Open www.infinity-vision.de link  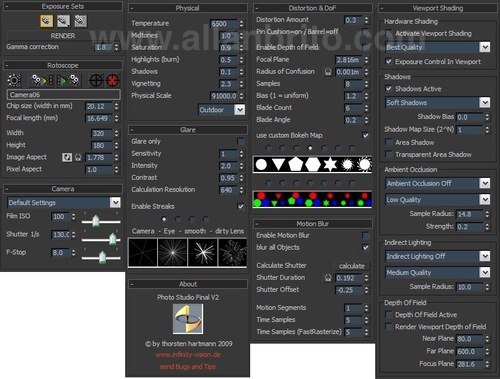[x=188, y=355]
